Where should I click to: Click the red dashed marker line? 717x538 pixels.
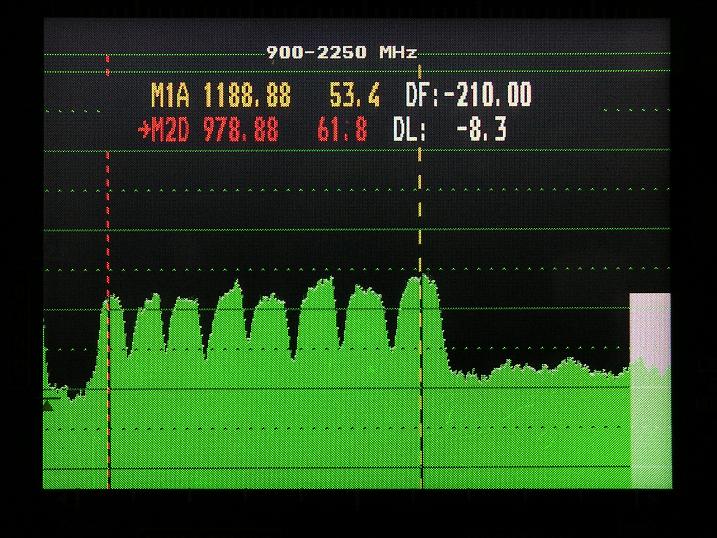108,200
